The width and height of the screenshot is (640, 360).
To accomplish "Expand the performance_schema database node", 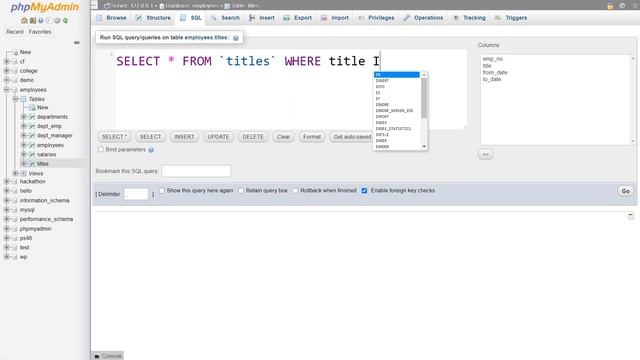I will [7, 219].
